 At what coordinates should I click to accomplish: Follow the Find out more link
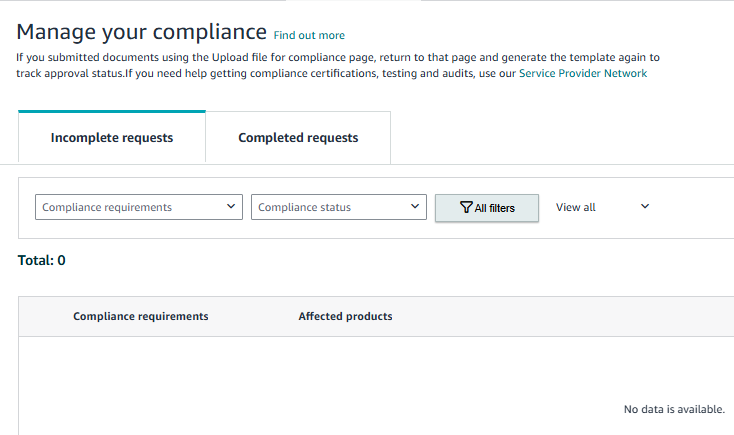coord(309,35)
